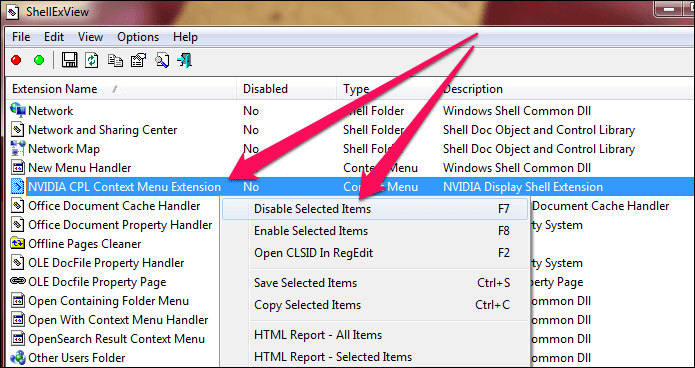
Task: Open the View menu
Action: pyautogui.click(x=90, y=37)
